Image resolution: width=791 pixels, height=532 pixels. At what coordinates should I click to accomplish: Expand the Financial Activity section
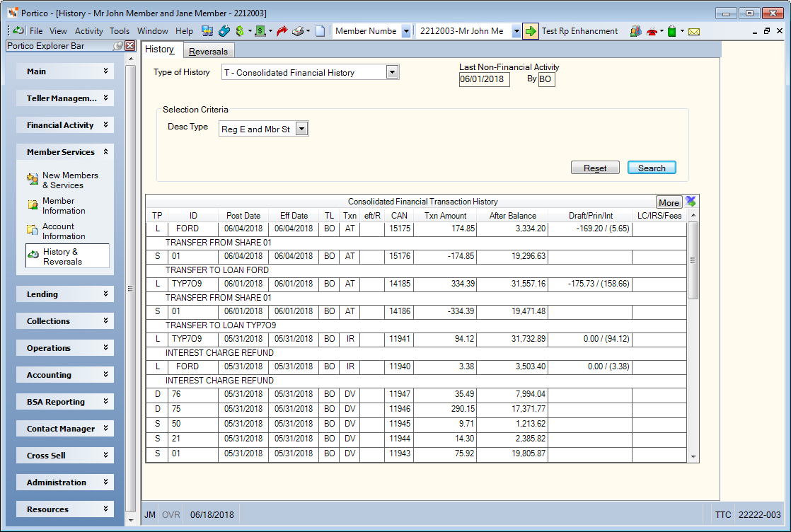pyautogui.click(x=64, y=125)
